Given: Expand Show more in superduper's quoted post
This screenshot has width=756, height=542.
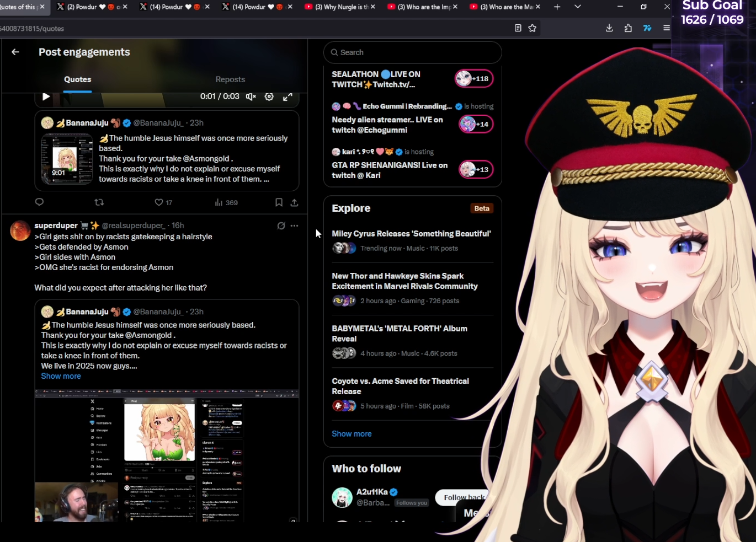Looking at the screenshot, I should click(61, 376).
